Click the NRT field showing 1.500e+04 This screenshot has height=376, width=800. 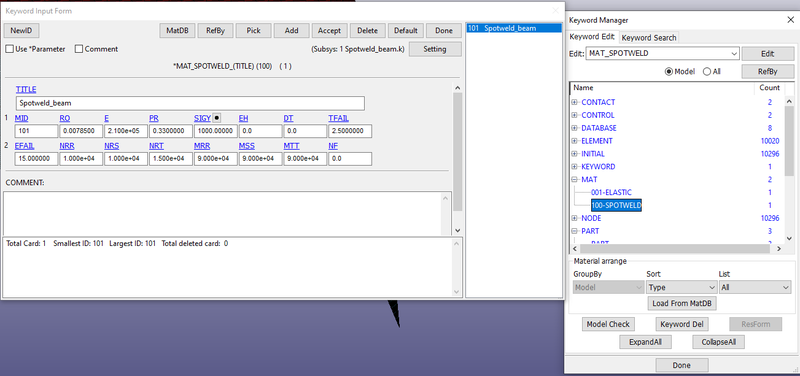(171, 159)
